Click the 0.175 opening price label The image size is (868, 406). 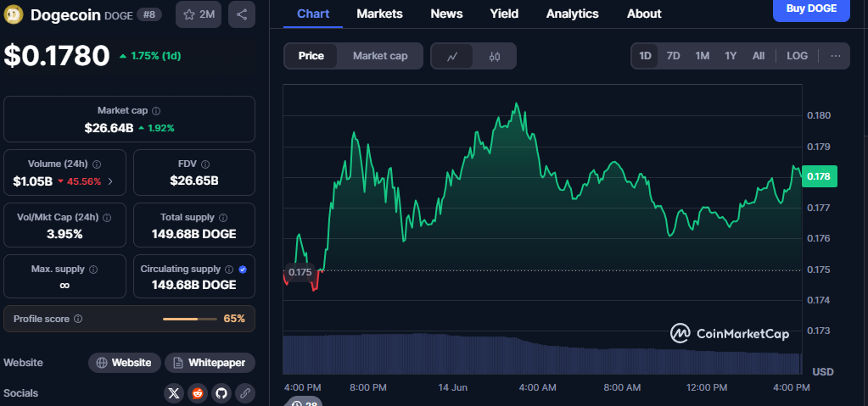coord(300,273)
